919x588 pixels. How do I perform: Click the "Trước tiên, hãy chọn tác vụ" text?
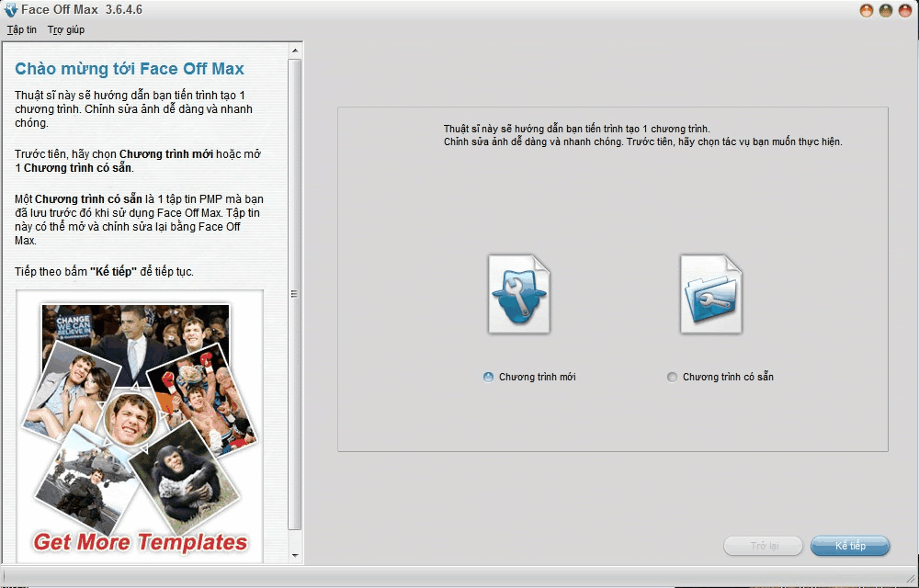pos(734,141)
